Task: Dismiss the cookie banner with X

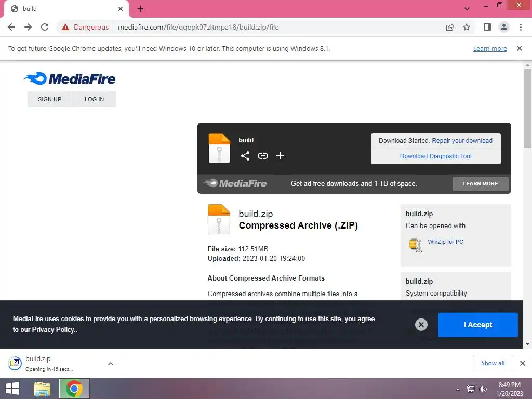Action: [421, 325]
